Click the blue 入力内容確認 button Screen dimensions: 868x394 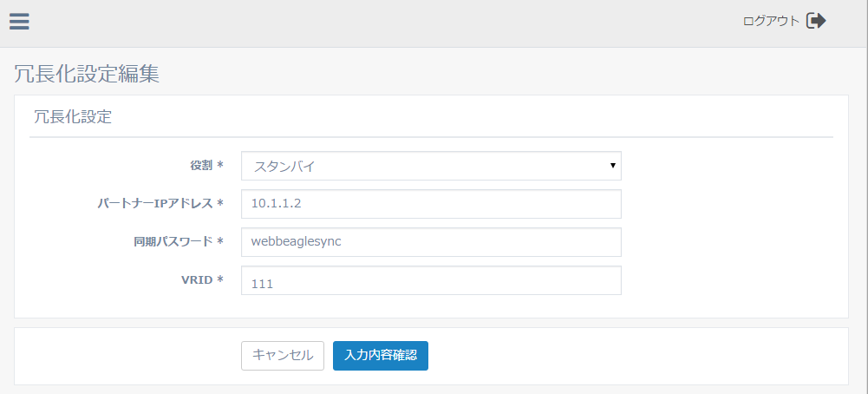(x=380, y=355)
